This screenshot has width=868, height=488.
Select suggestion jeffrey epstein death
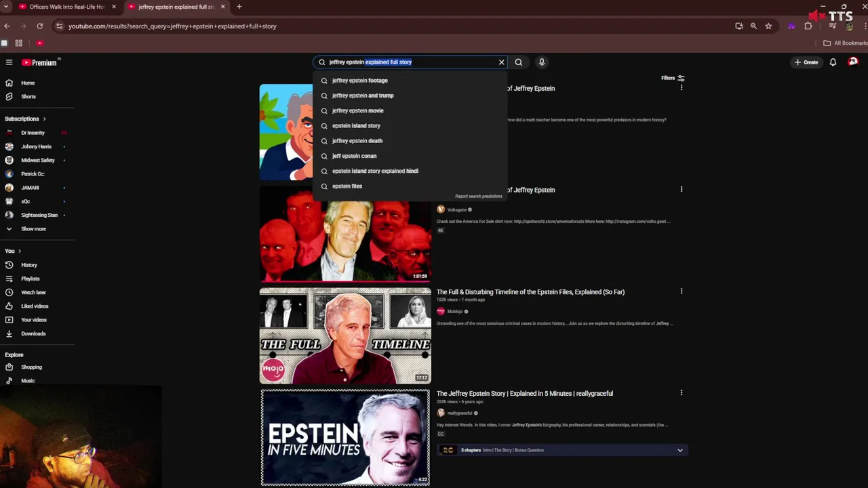pos(410,141)
